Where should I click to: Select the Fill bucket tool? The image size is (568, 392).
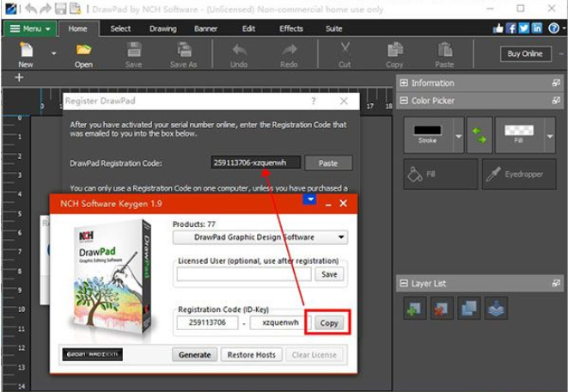[x=441, y=175]
